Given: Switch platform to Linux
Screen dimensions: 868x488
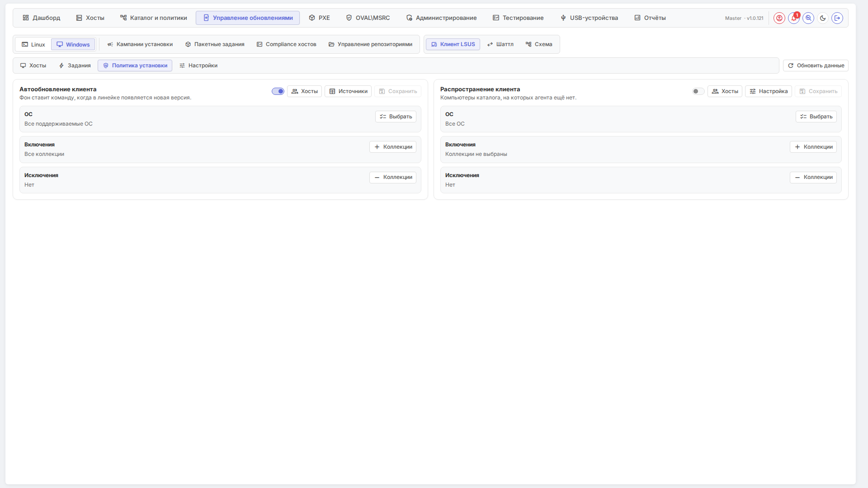Looking at the screenshot, I should [33, 44].
